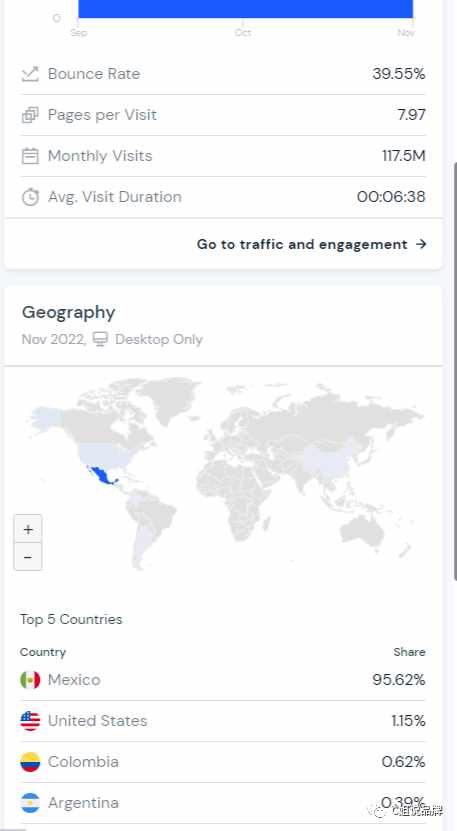
Task: Click the Bounce Rate chart icon
Action: tap(30, 74)
